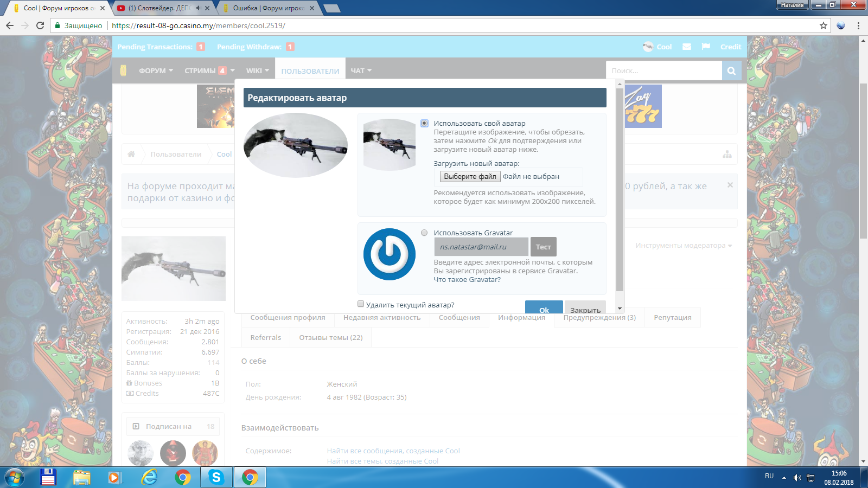This screenshot has width=868, height=488.
Task: Open the file explorer taskbar icon
Action: click(81, 478)
